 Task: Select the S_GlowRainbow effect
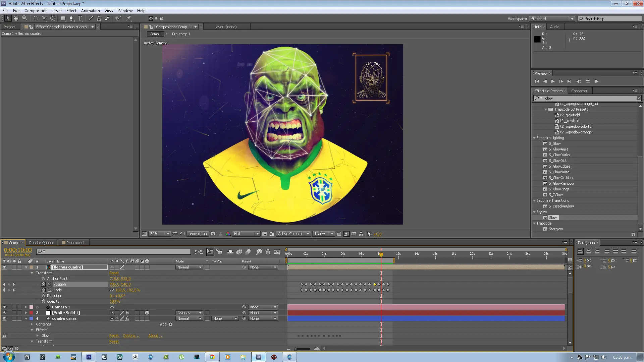point(561,183)
